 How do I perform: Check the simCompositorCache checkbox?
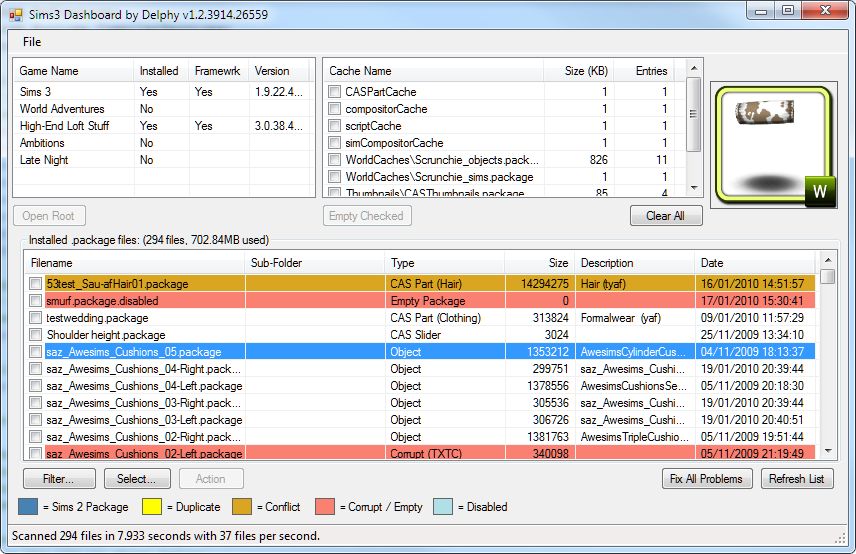[335, 143]
